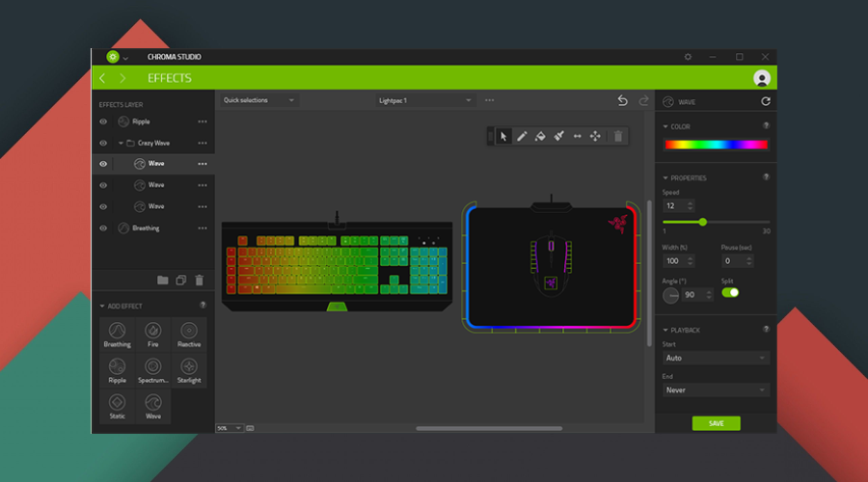Open the rainbow color gradient bar
This screenshot has height=482, width=868.
point(716,145)
